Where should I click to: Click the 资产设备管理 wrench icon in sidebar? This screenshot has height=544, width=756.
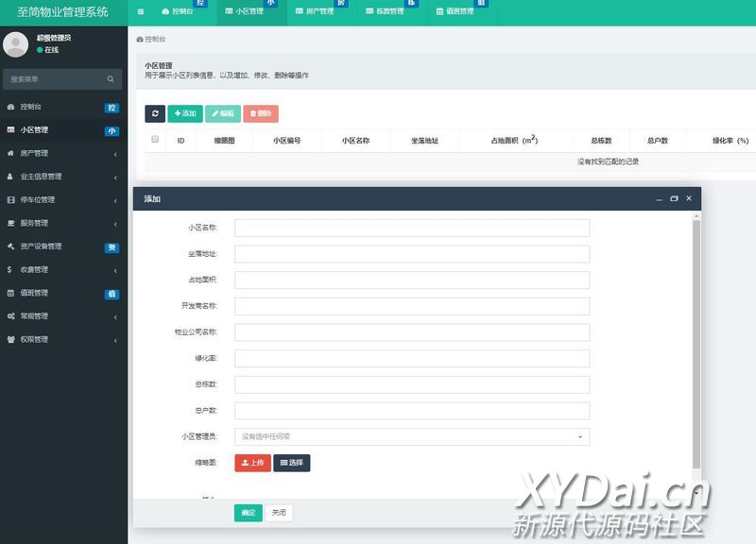coord(10,246)
